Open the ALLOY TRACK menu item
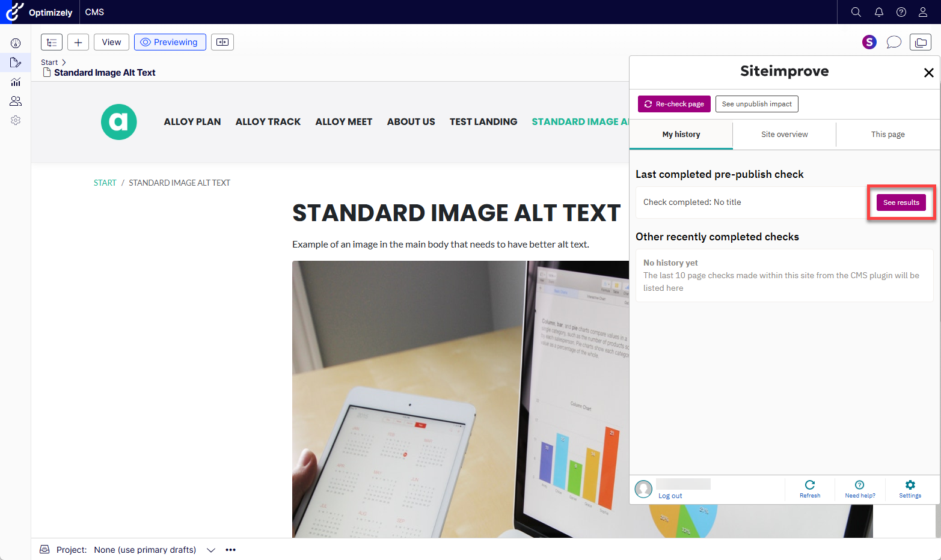 pyautogui.click(x=268, y=122)
